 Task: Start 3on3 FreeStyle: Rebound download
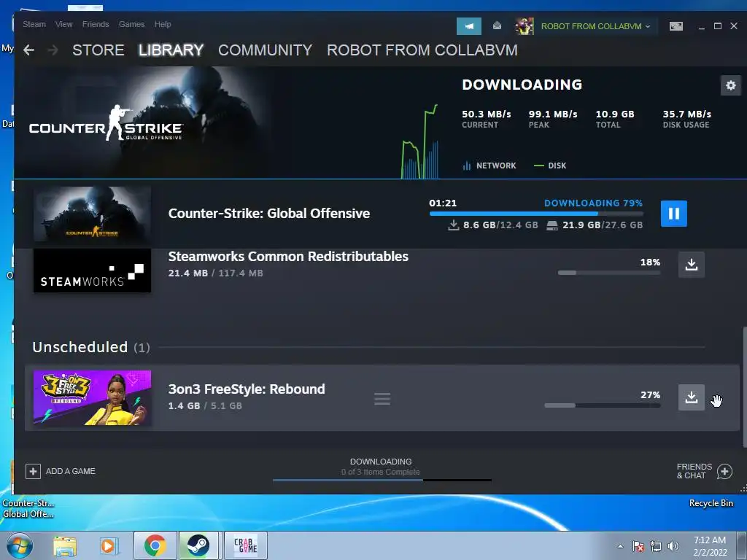pos(692,397)
